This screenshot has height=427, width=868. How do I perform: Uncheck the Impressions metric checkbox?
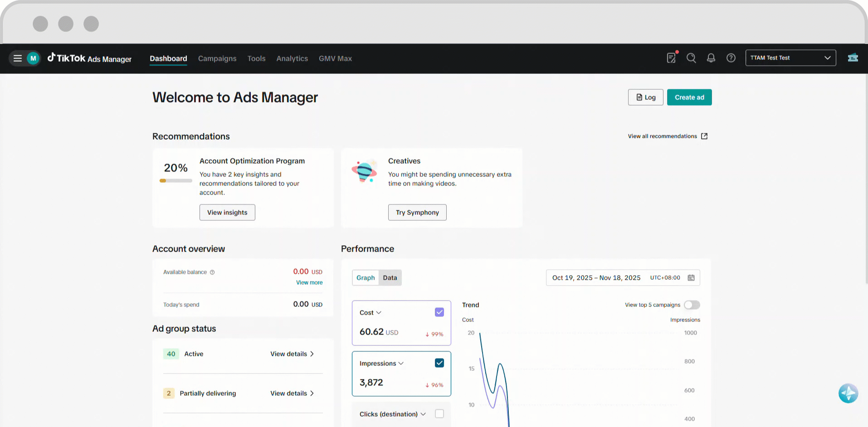[439, 363]
